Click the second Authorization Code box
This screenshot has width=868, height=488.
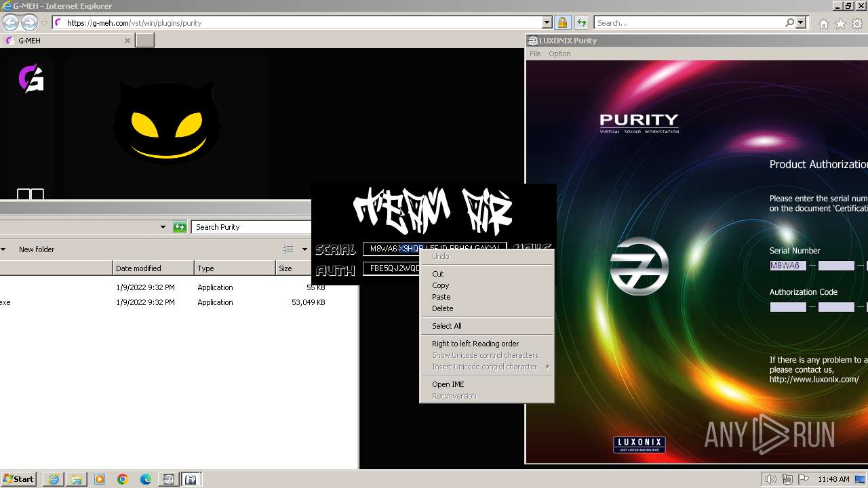pyautogui.click(x=836, y=307)
